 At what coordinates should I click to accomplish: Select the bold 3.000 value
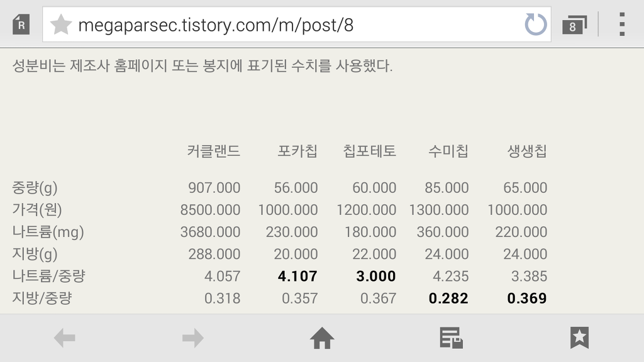[x=376, y=277]
